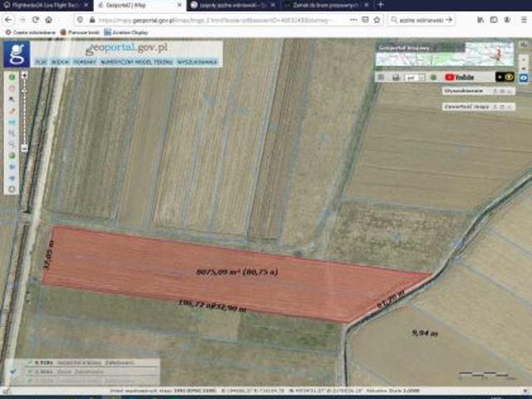Open the 'Często odwiedzane' bookmark folder

31,32
